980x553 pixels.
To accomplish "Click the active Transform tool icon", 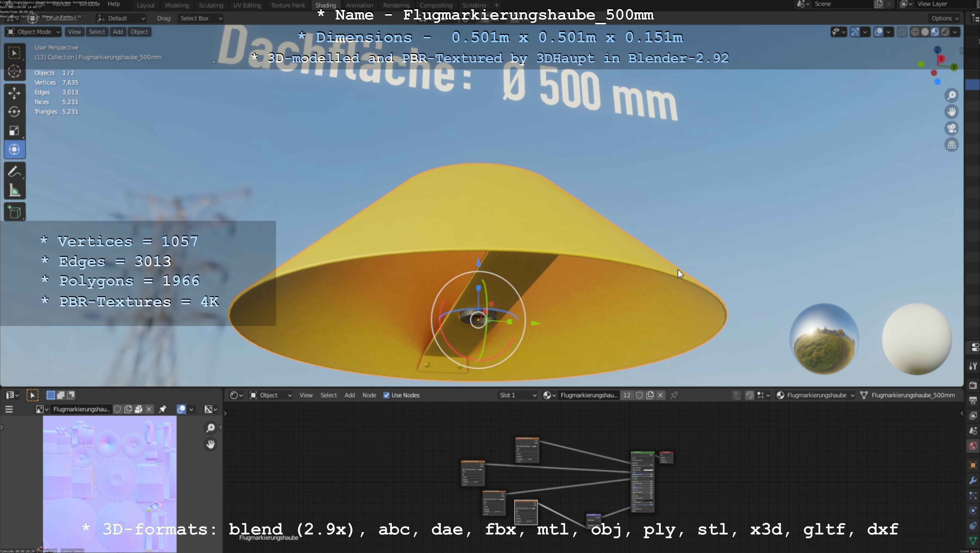I will [x=14, y=150].
